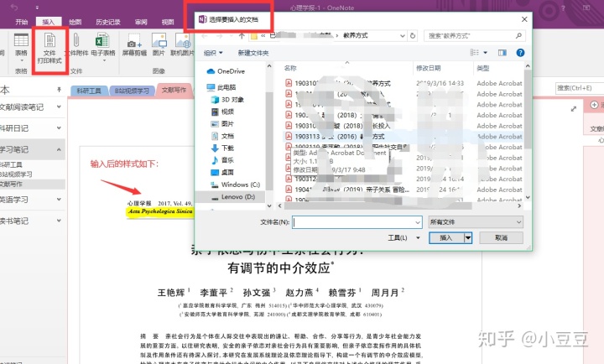Collapse 学习笔记 notebook section
The image size is (604, 364).
pyautogui.click(x=59, y=149)
